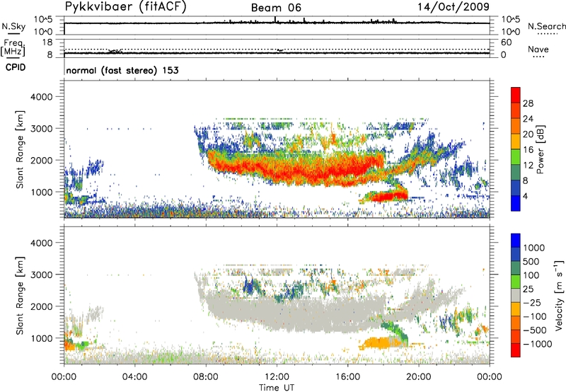Select the 4 value on the Power scale
The width and height of the screenshot is (566, 392).
pos(525,196)
